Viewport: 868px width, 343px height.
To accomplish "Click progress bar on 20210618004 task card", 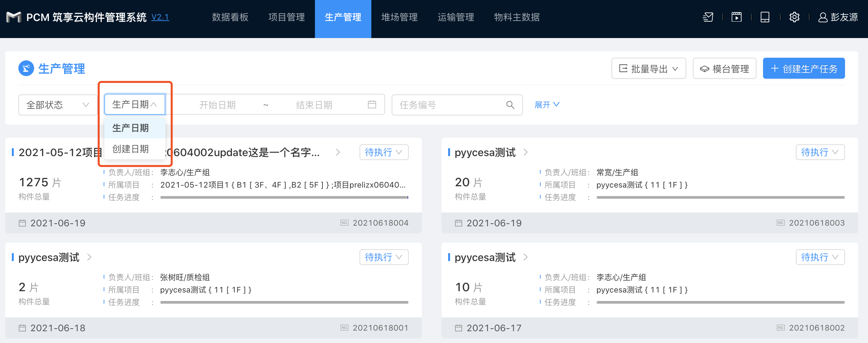I will (x=284, y=197).
